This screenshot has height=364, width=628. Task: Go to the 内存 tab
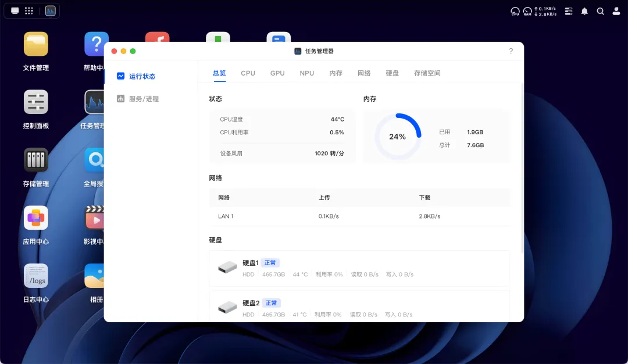336,73
